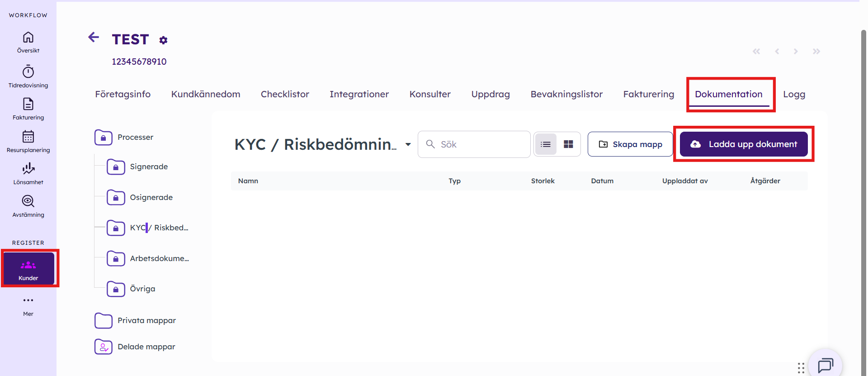
Task: Open the Översikt home icon
Action: pyautogui.click(x=28, y=37)
